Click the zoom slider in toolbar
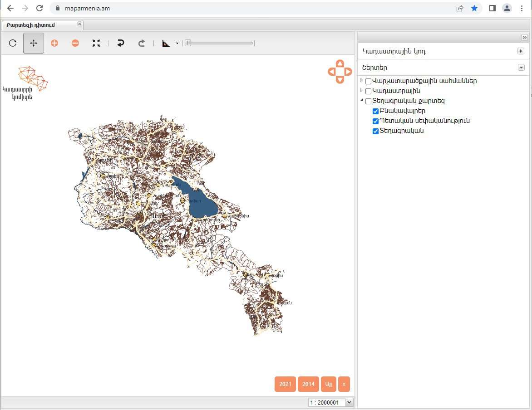The width and height of the screenshot is (532, 410). click(220, 43)
